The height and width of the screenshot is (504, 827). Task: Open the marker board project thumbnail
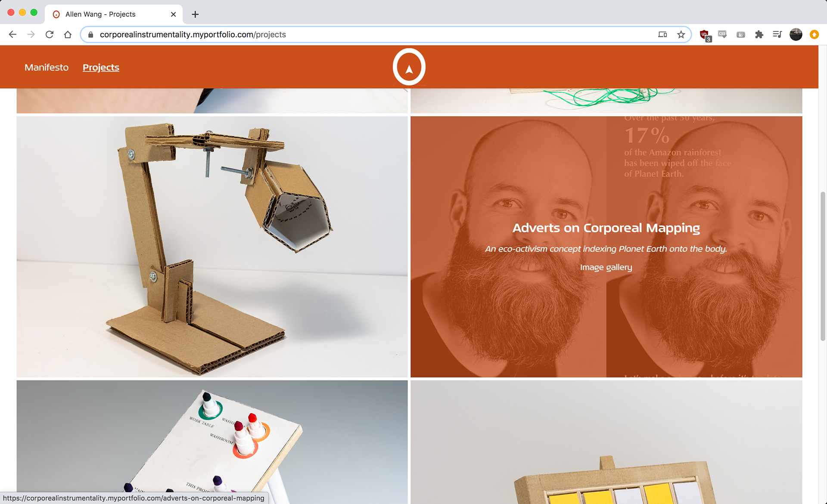pyautogui.click(x=212, y=442)
